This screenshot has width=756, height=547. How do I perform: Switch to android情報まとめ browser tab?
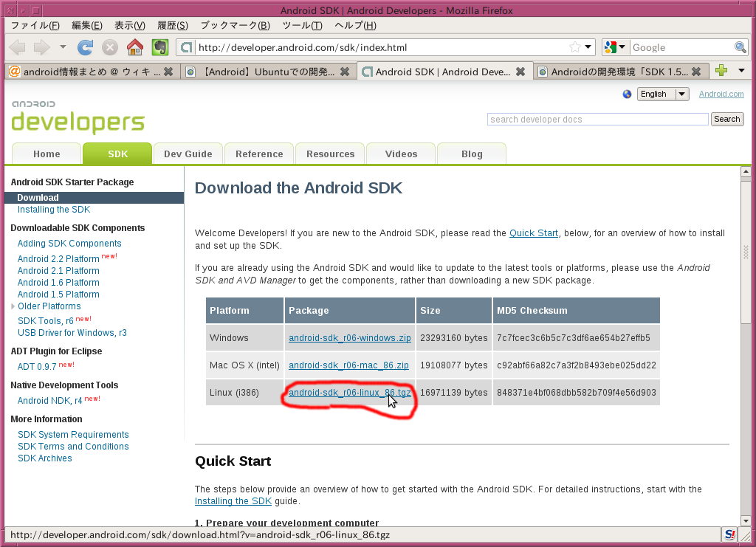92,72
